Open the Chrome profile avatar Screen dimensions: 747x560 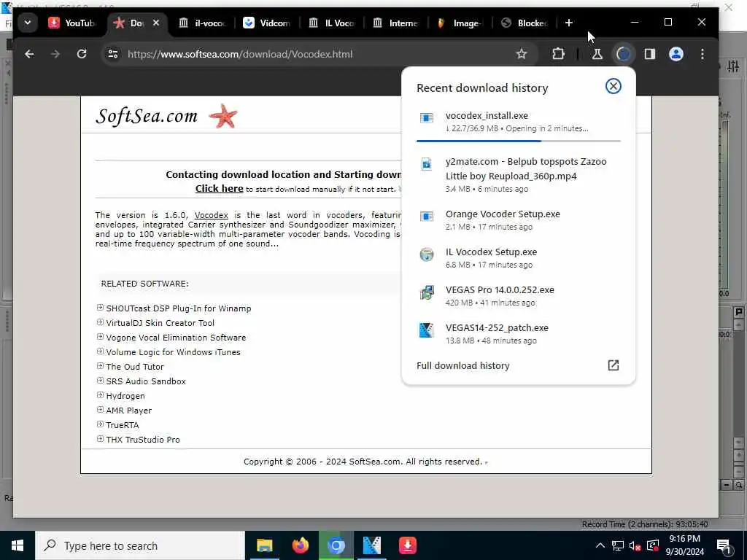(x=676, y=54)
